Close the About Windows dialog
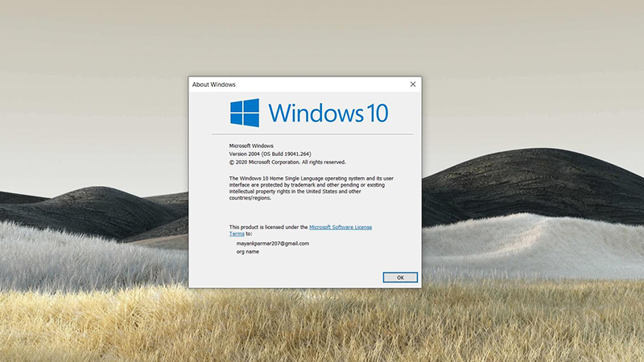The width and height of the screenshot is (644, 362). point(413,84)
